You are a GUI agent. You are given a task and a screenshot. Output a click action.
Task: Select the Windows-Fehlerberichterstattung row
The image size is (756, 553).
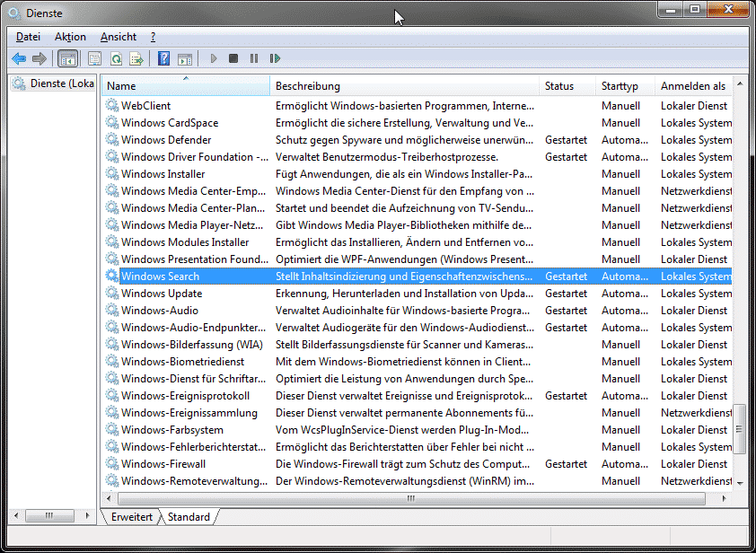point(418,446)
